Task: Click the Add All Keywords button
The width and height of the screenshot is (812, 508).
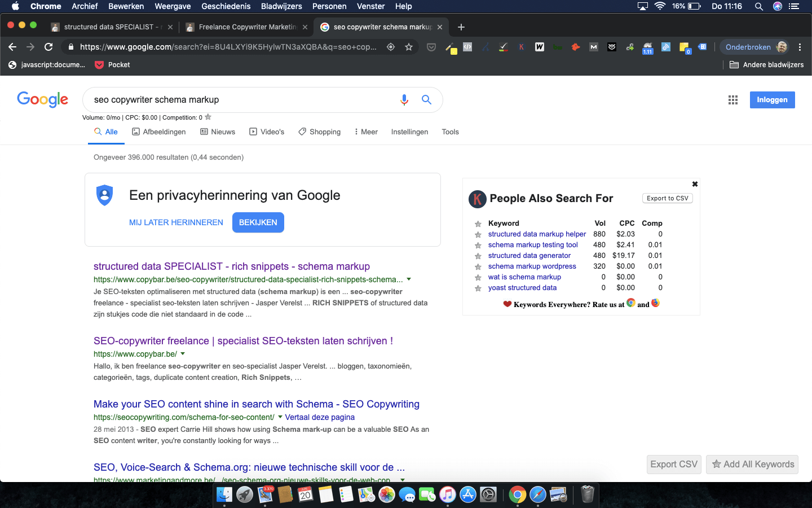Action: point(752,464)
